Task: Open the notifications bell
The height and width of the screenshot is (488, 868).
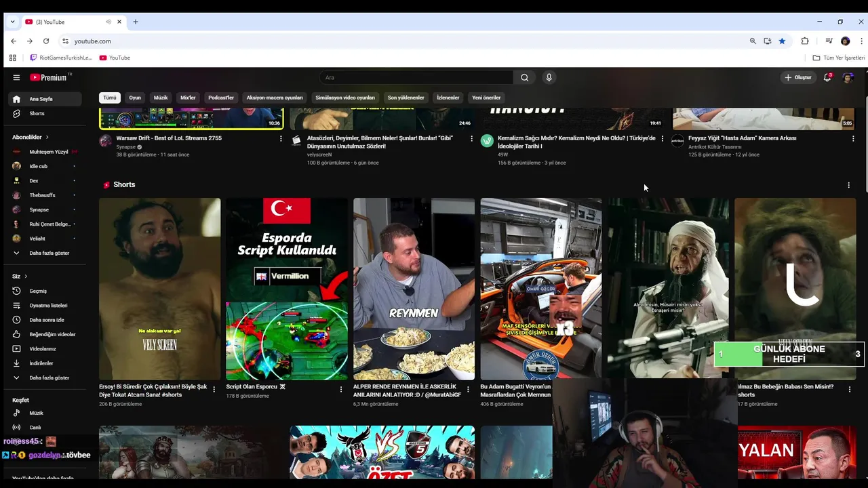Action: click(x=827, y=77)
